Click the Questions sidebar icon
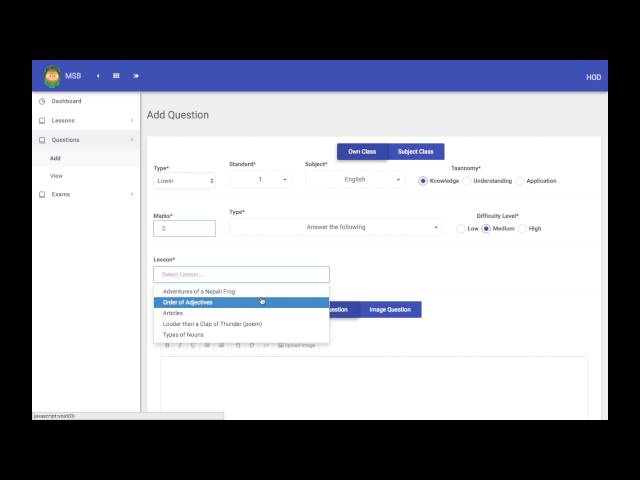640x480 pixels. click(x=42, y=140)
